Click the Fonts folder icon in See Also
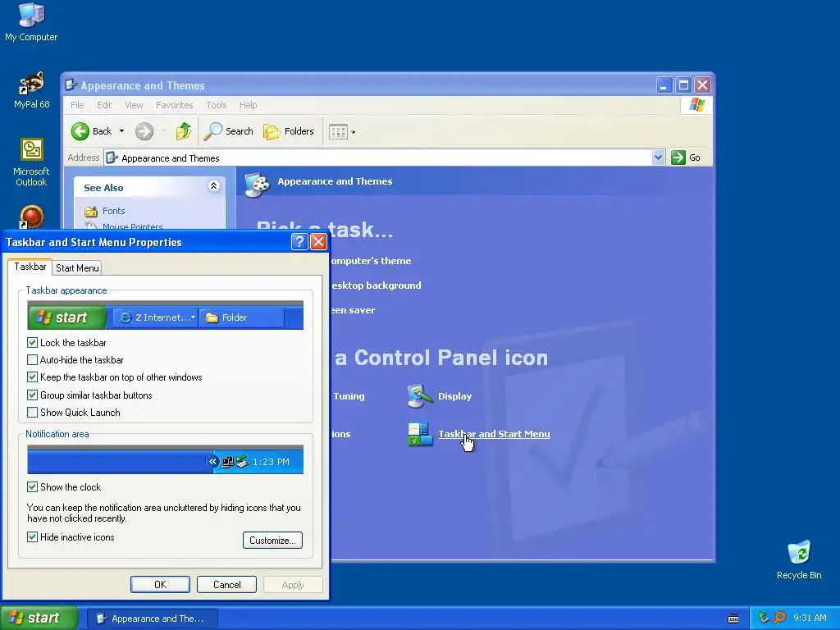This screenshot has width=840, height=630. click(x=91, y=211)
